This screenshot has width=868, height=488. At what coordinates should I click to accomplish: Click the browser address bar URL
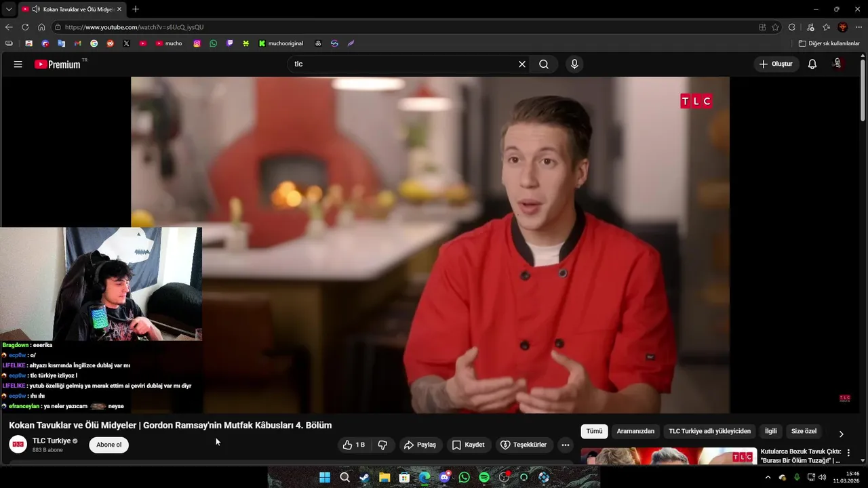(x=134, y=27)
